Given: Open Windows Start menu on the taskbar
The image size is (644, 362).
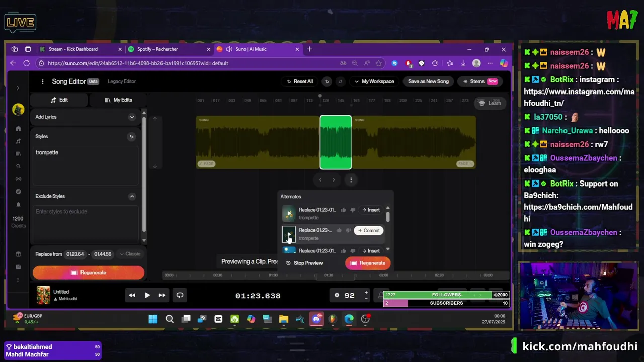Looking at the screenshot, I should 153,319.
